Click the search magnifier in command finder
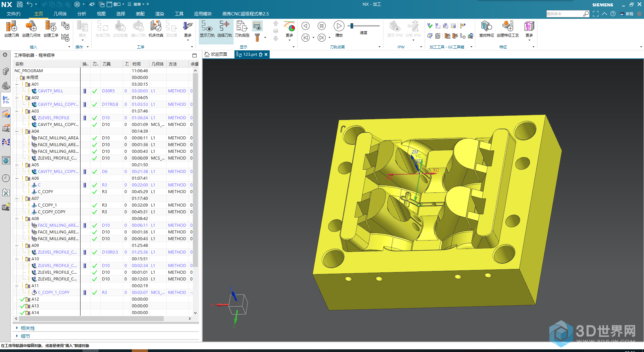The width and height of the screenshot is (644, 352). coord(586,14)
